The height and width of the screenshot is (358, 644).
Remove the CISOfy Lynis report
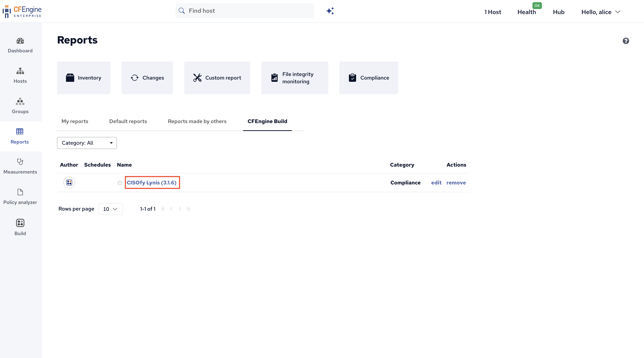click(456, 183)
